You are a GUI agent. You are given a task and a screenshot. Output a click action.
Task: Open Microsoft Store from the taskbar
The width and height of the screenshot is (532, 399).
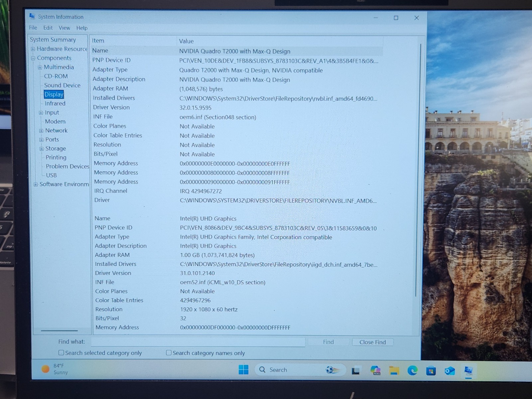pyautogui.click(x=431, y=370)
